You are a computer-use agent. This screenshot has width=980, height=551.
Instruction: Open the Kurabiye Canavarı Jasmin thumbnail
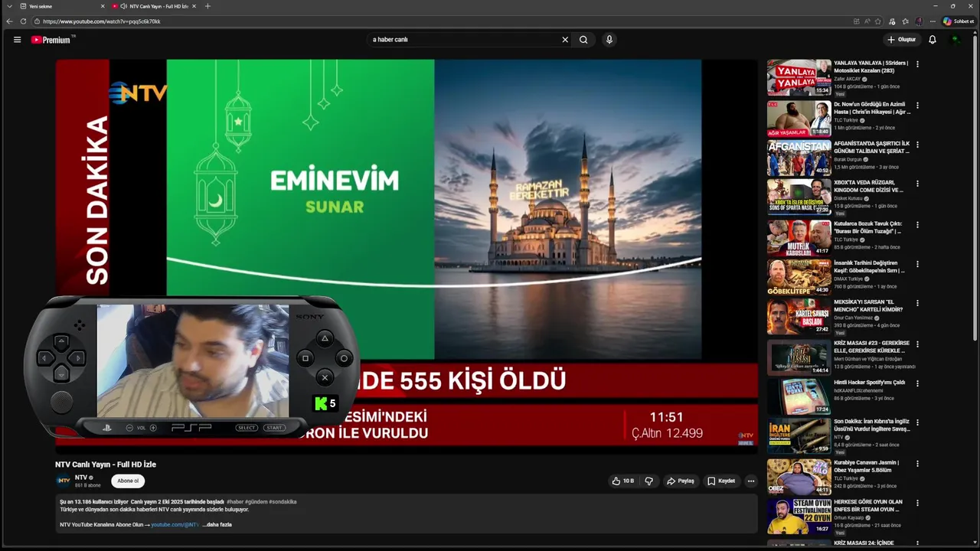799,476
